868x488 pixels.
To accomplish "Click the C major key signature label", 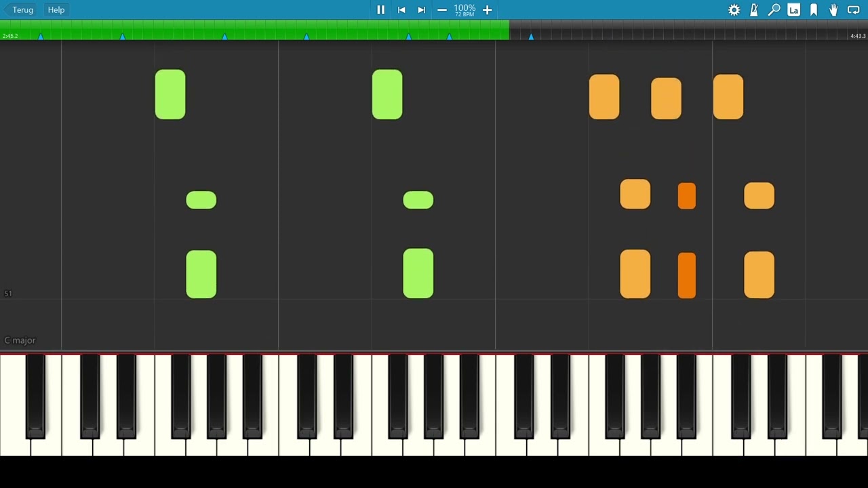I will coord(20,340).
